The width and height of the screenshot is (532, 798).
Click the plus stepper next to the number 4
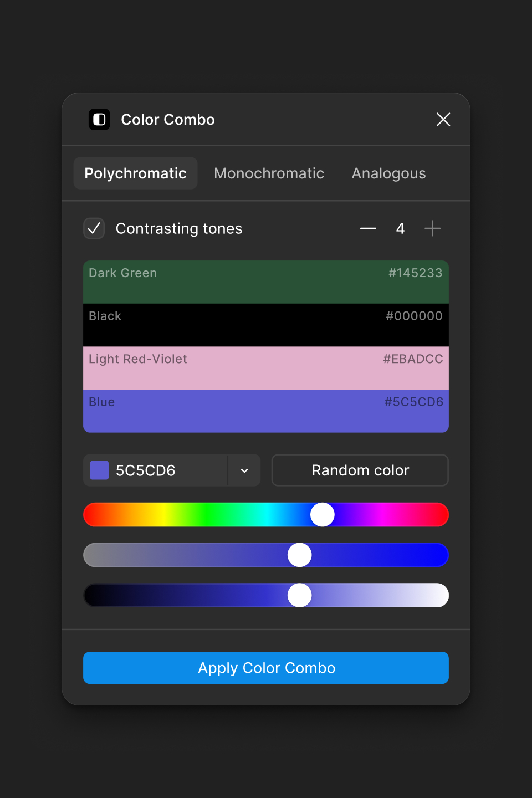click(433, 228)
